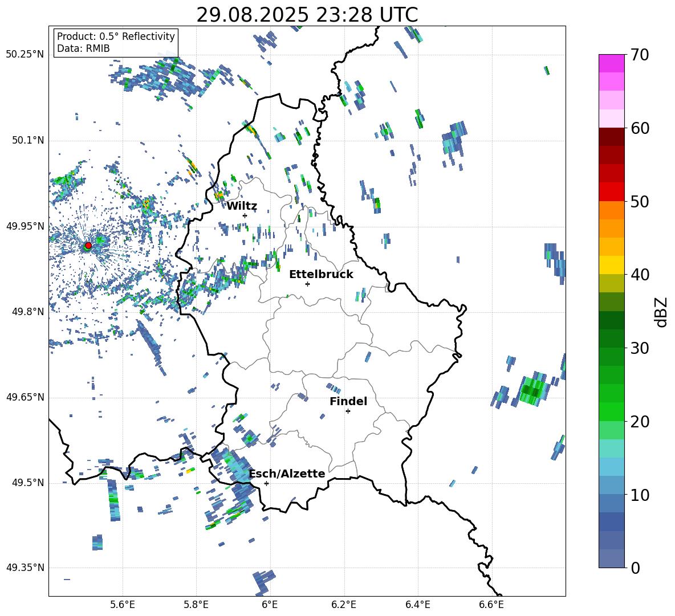This screenshot has width=675, height=616.
Task: Click the cross marker below Ettelbruck
Action: click(307, 284)
